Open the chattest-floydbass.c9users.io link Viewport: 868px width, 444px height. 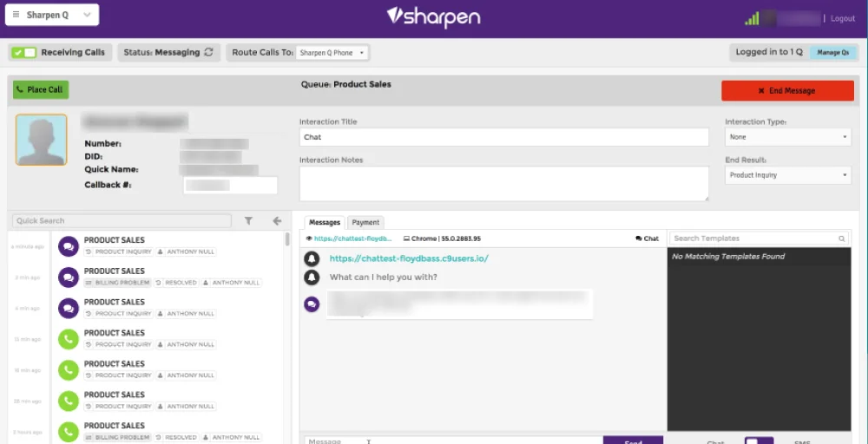coord(409,258)
